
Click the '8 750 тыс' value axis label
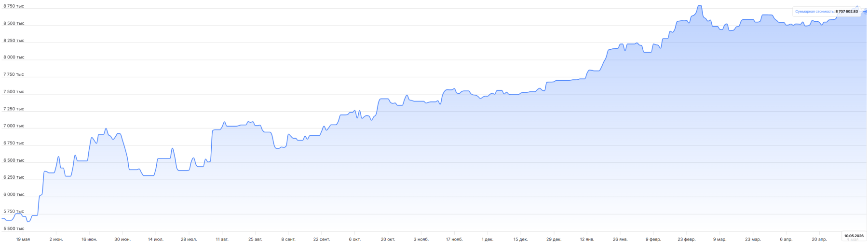click(14, 6)
